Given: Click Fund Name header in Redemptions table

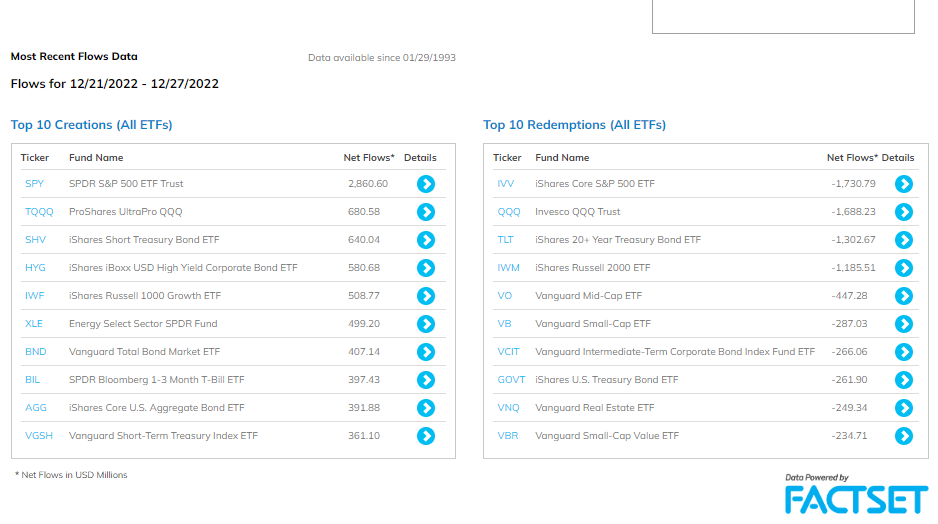Looking at the screenshot, I should pyautogui.click(x=562, y=158).
